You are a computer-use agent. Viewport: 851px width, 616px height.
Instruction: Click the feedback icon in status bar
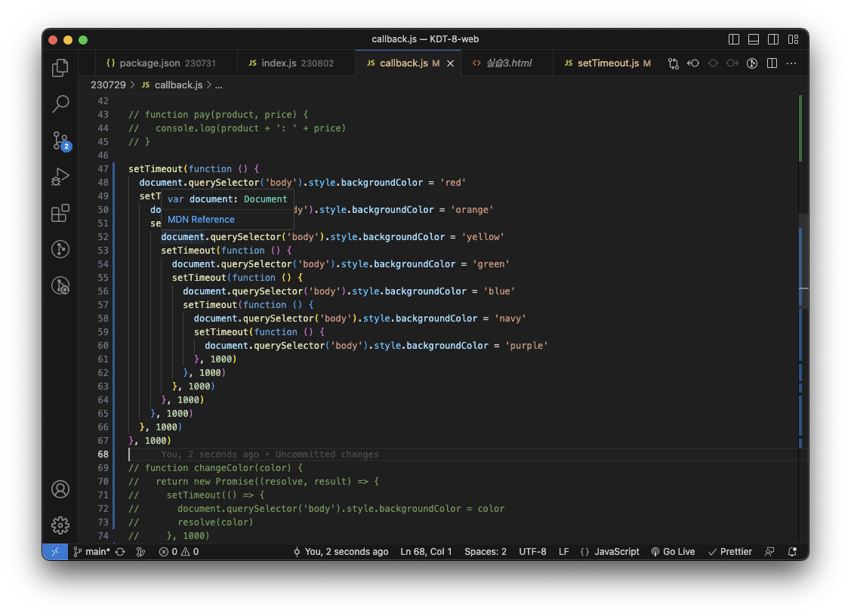tap(769, 551)
